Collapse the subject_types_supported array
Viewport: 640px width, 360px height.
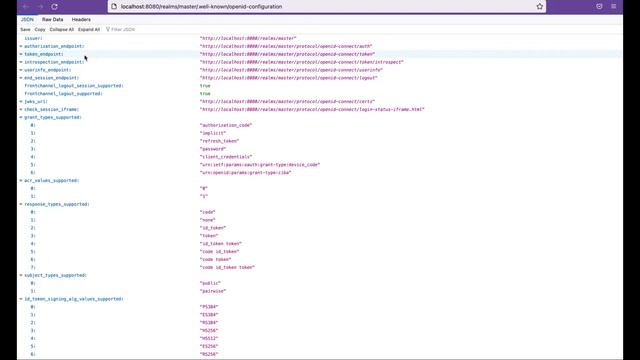coord(21,275)
